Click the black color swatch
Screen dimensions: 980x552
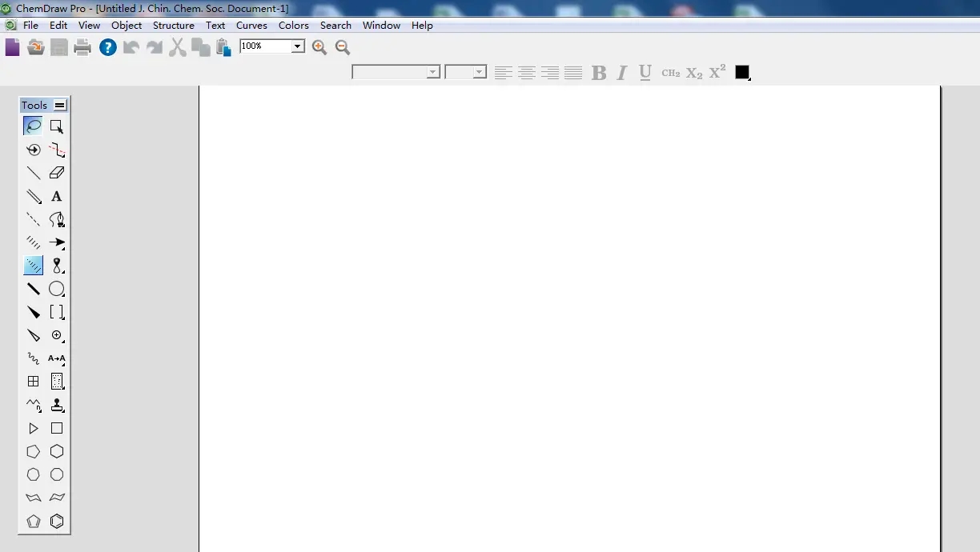tap(742, 72)
